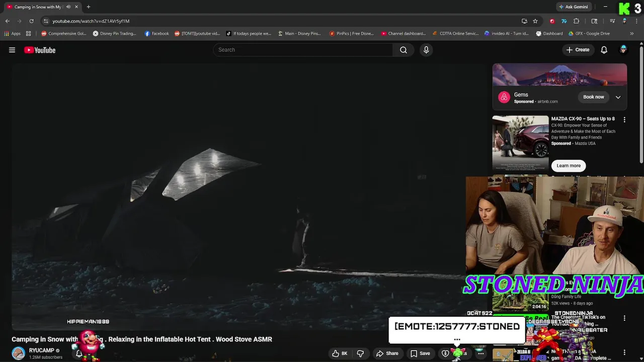644x362 pixels.
Task: Save the video to a playlist
Action: click(x=420, y=353)
